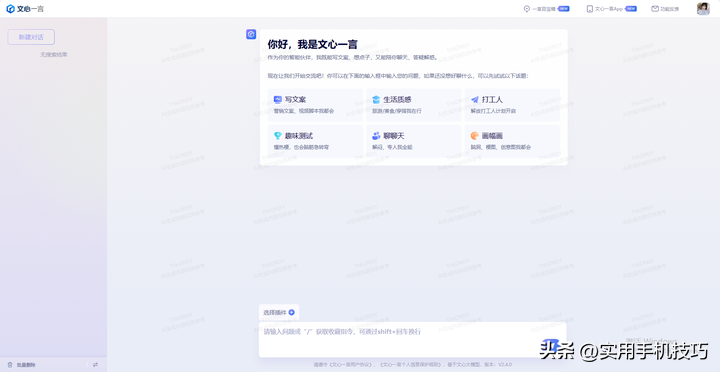Click the 批量删除 trash icon
This screenshot has height=372, width=720.
point(10,365)
